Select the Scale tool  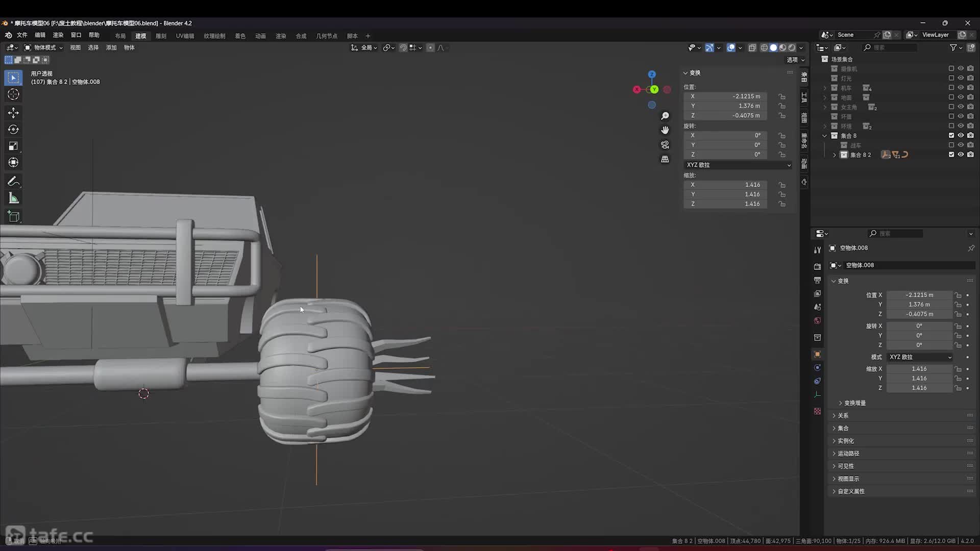(13, 146)
